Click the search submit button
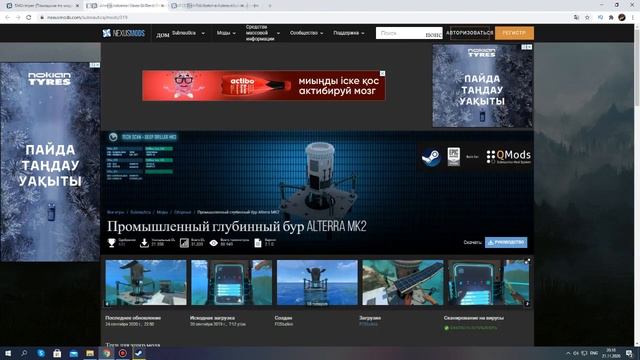The width and height of the screenshot is (640, 360). [x=433, y=34]
